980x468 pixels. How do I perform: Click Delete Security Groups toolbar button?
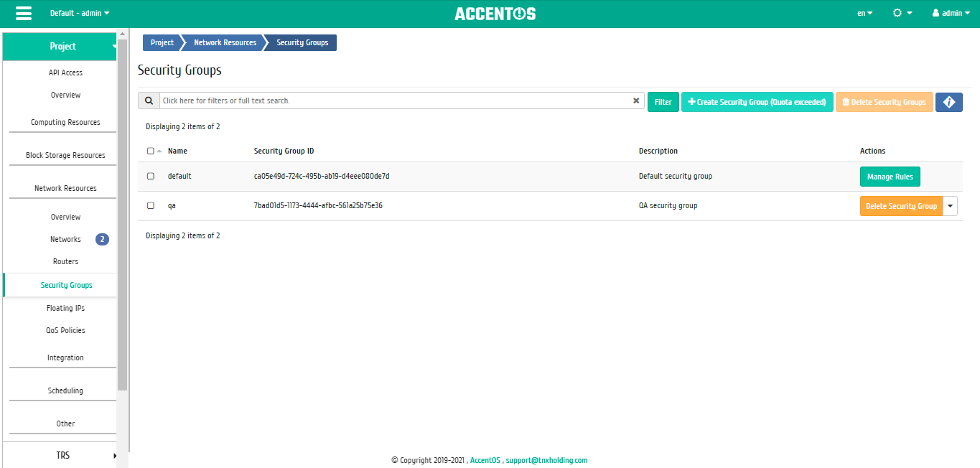884,102
